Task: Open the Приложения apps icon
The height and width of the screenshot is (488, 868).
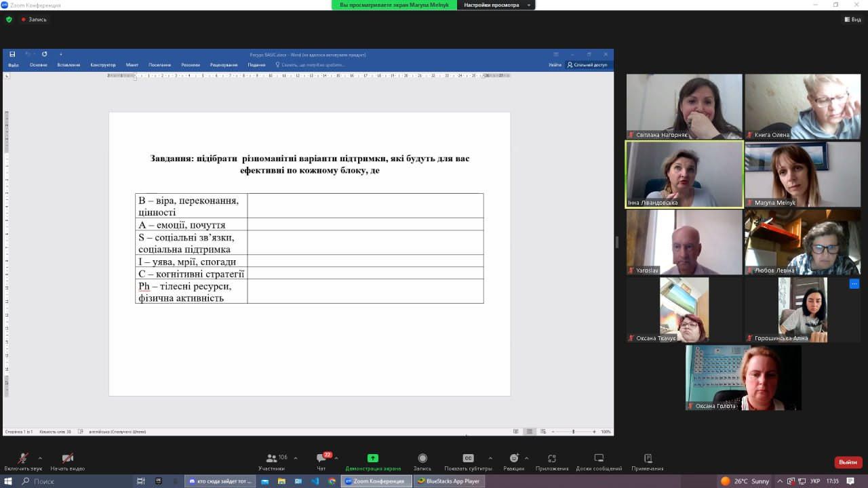Action: [552, 459]
